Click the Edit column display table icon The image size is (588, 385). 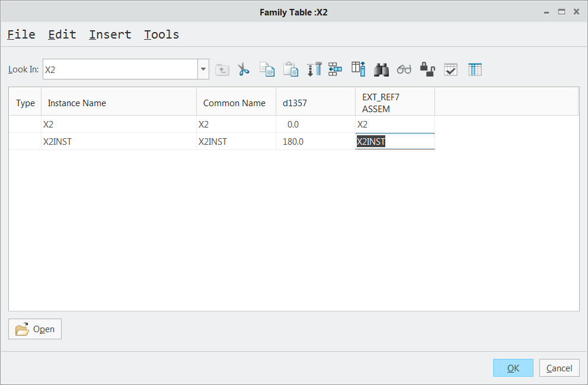(475, 69)
